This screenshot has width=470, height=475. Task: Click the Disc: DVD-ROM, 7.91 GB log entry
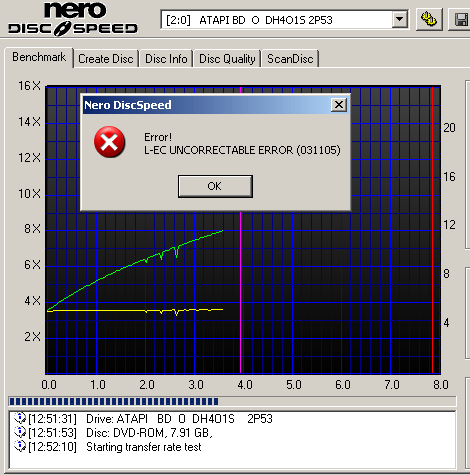pyautogui.click(x=149, y=433)
